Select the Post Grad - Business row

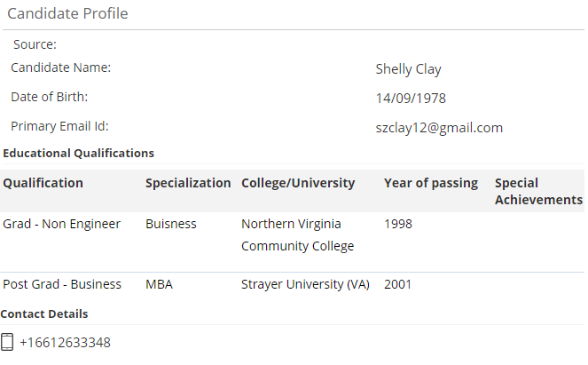click(62, 285)
